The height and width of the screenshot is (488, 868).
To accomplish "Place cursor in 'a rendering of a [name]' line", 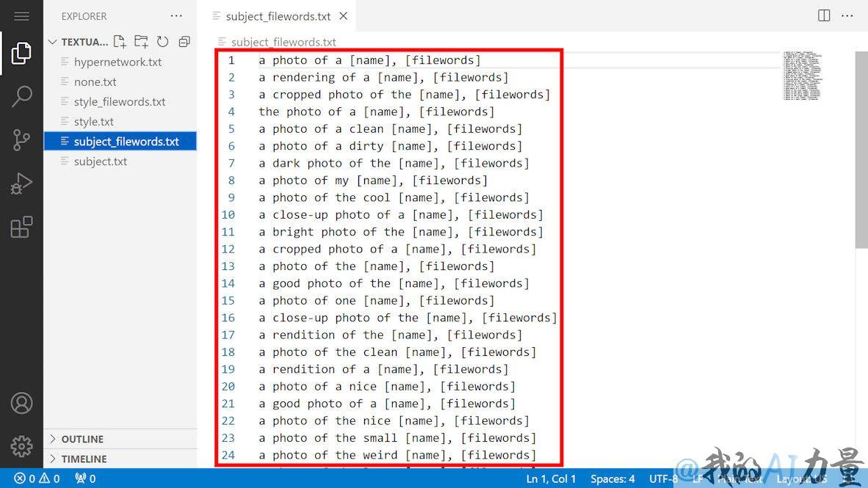I will tap(383, 78).
